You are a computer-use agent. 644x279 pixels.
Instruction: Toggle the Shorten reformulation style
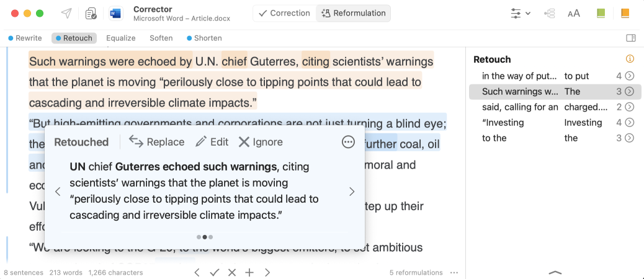(x=204, y=38)
